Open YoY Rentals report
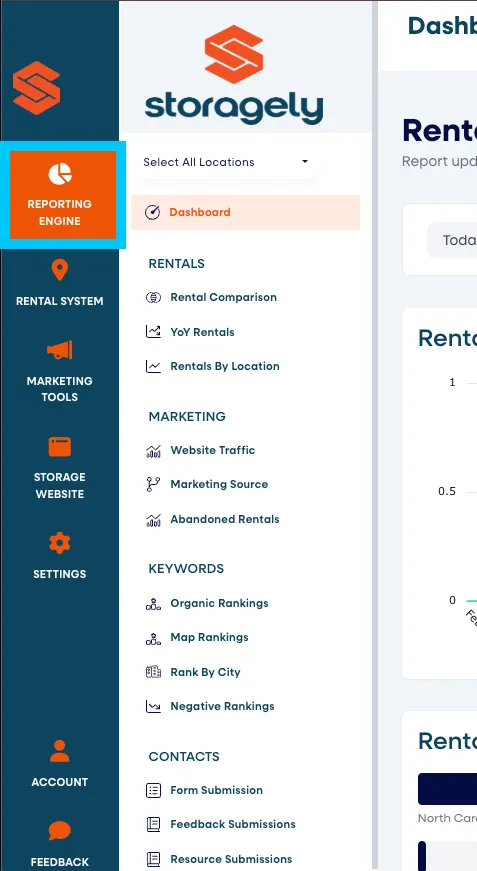 [202, 332]
